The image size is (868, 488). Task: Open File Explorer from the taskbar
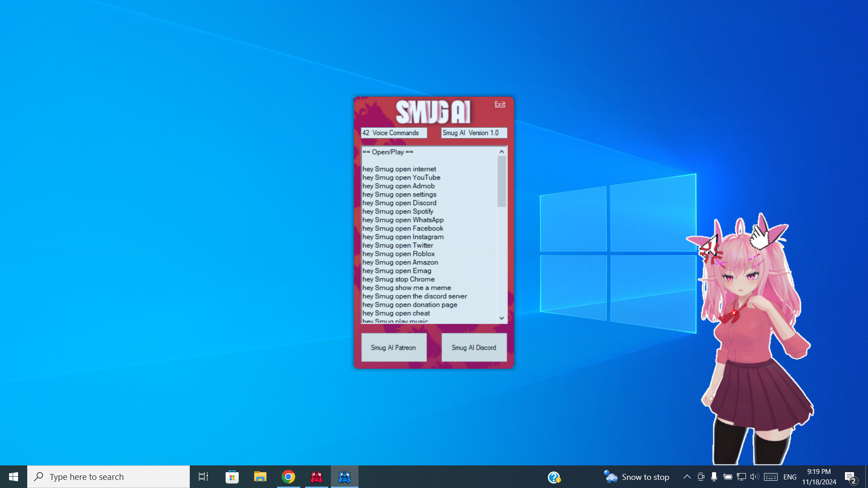pyautogui.click(x=260, y=476)
